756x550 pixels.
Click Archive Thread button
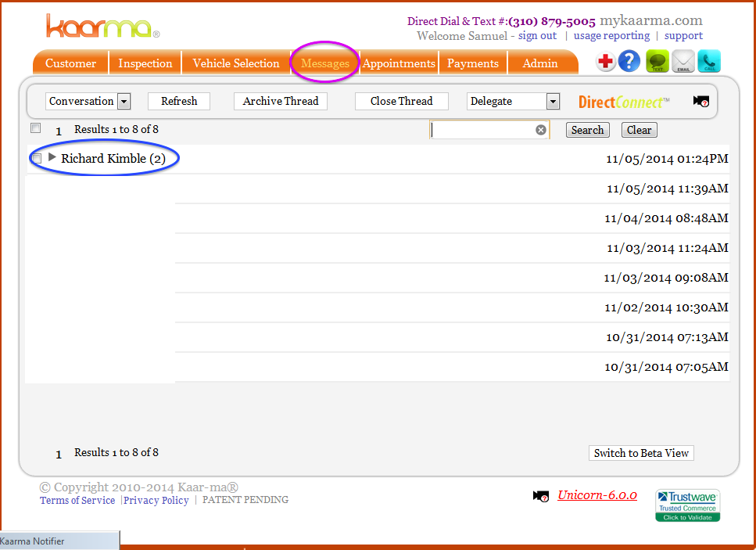(x=281, y=102)
